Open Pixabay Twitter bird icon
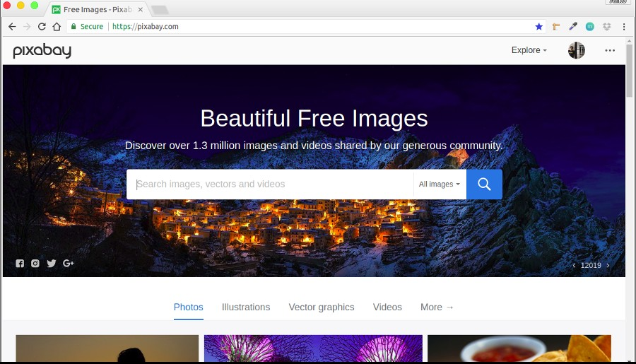 click(x=52, y=264)
